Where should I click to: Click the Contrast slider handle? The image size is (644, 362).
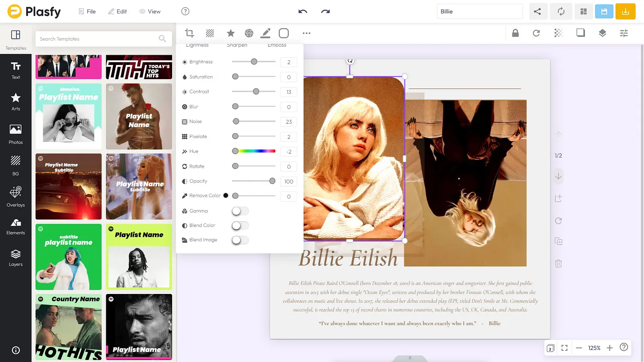[256, 92]
